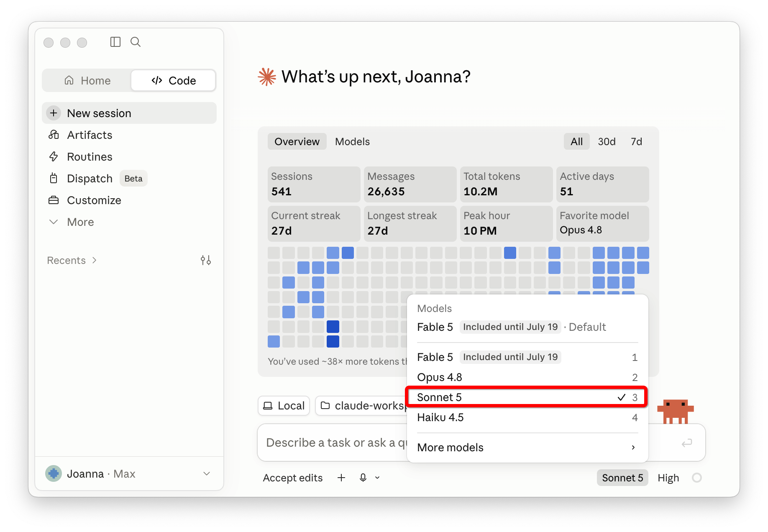
Task: Open Routines from the sidebar
Action: click(129, 156)
